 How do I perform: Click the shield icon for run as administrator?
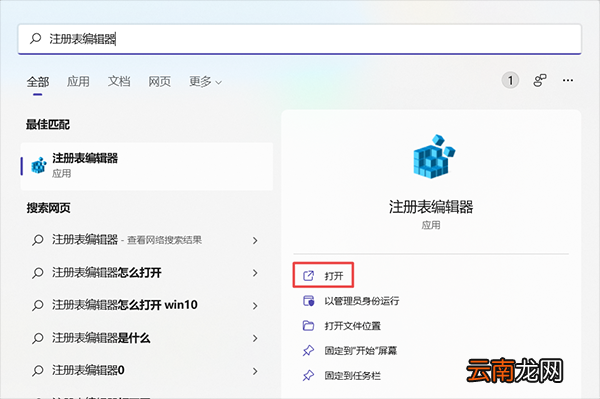pyautogui.click(x=308, y=301)
